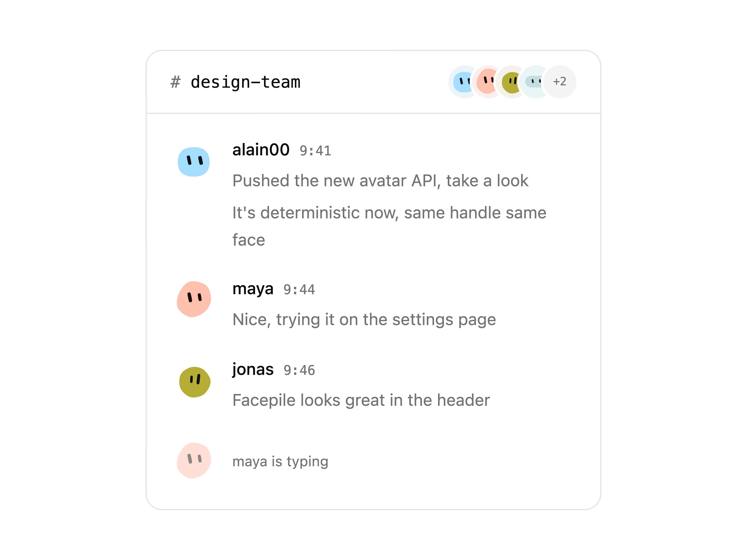Click the 9:44 timestamp
This screenshot has height=560, width=747.
pos(299,290)
